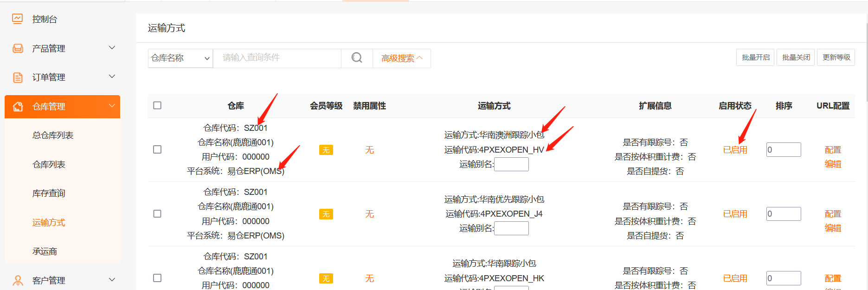Focus 排序 input in 4PXEXOPEN_J4 row

[784, 214]
